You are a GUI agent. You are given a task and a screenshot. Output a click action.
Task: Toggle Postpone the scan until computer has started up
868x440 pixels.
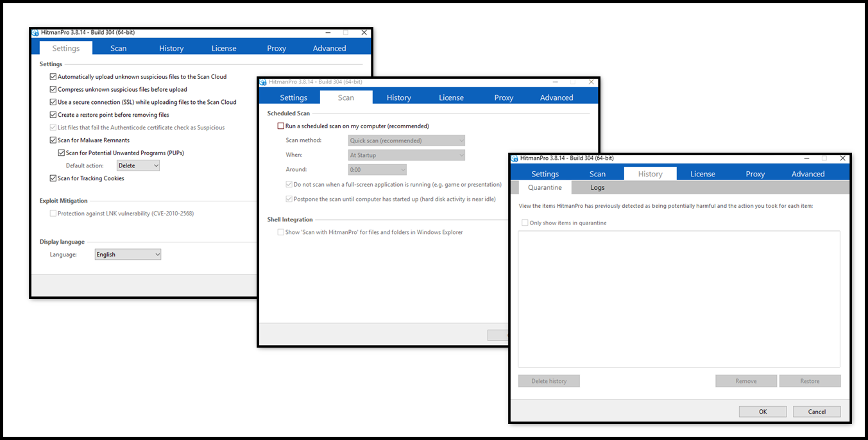click(x=289, y=199)
